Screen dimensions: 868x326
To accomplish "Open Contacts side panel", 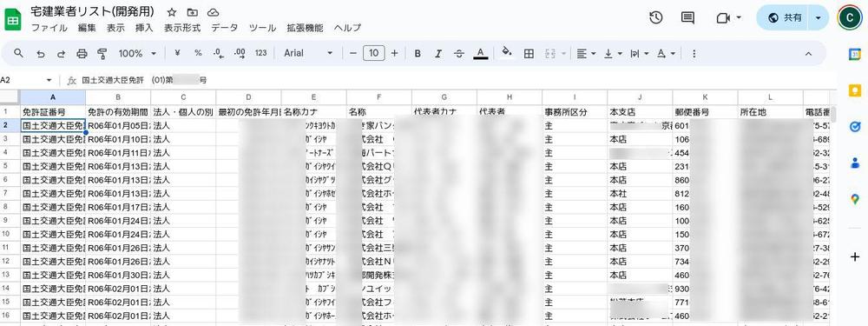I will 855,163.
